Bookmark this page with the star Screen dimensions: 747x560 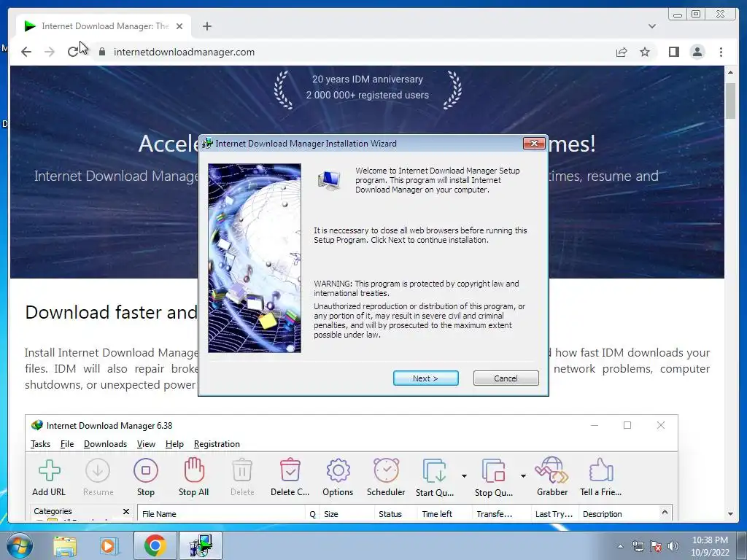(x=645, y=52)
